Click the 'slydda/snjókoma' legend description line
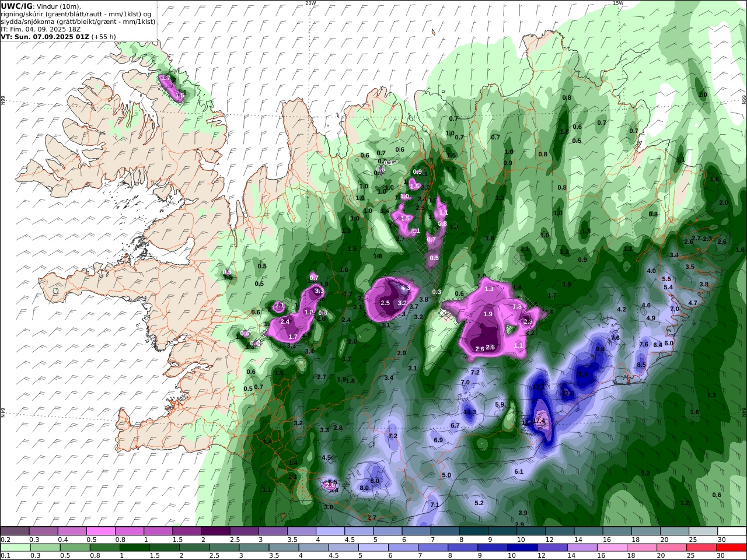Image resolution: width=747 pixels, height=560 pixels. (78, 21)
